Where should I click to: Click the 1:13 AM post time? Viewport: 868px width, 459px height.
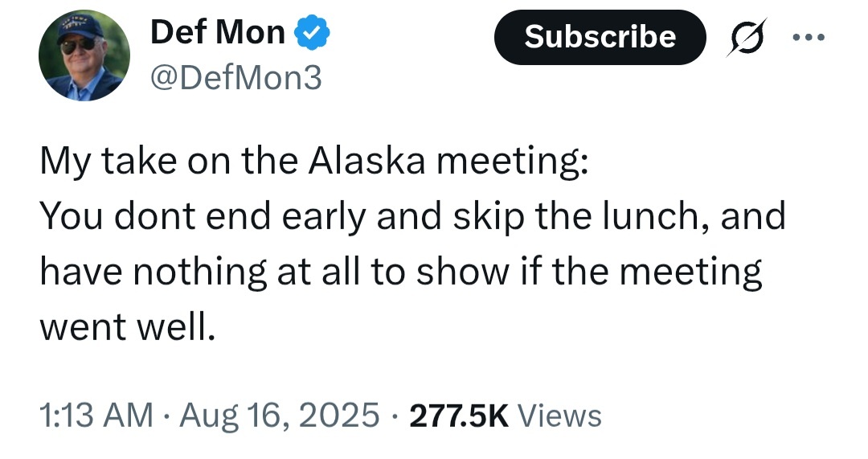tap(96, 415)
